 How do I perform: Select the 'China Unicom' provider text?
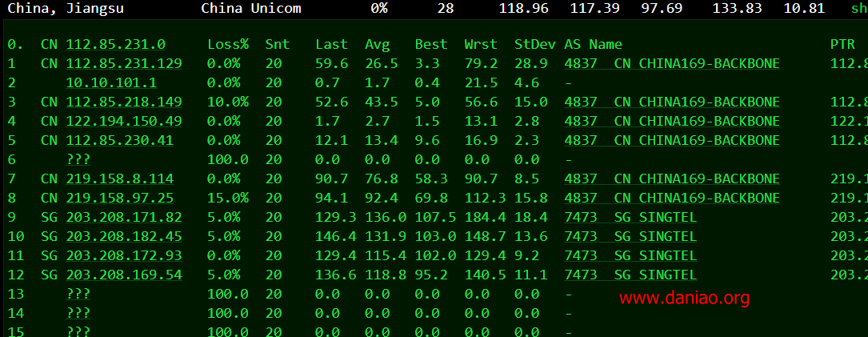pos(251,8)
